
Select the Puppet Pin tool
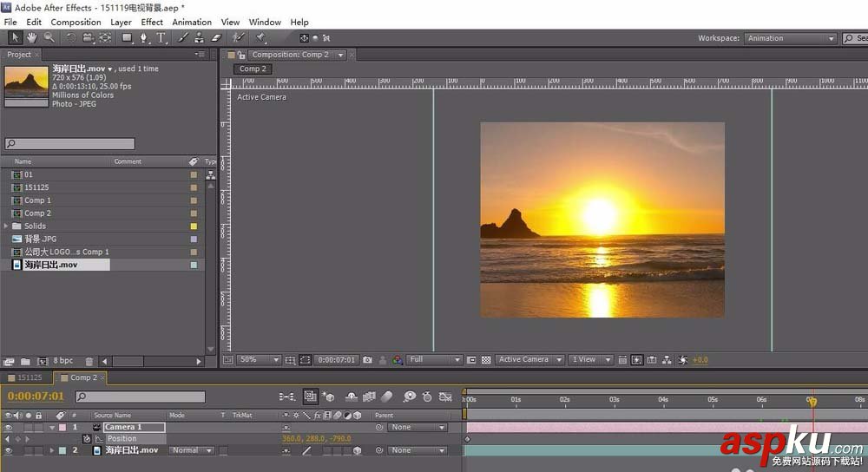[x=259, y=37]
